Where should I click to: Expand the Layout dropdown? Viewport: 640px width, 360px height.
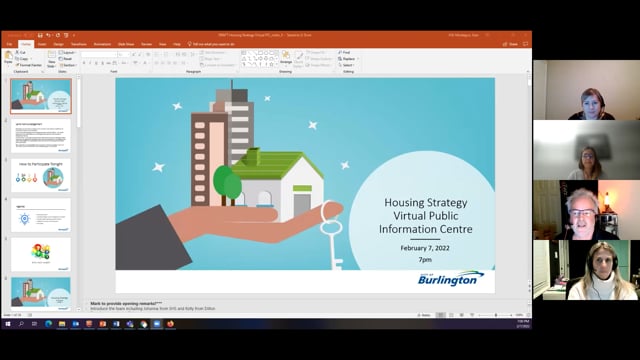click(x=67, y=53)
